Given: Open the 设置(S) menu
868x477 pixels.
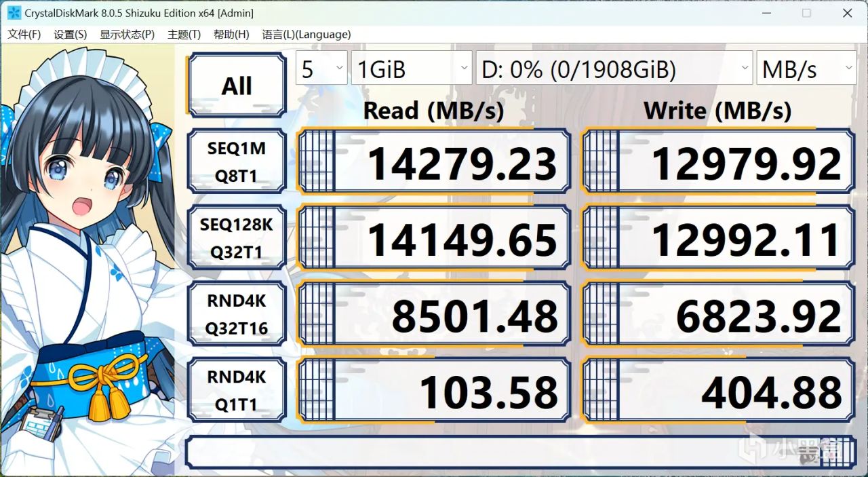Looking at the screenshot, I should pyautogui.click(x=71, y=35).
